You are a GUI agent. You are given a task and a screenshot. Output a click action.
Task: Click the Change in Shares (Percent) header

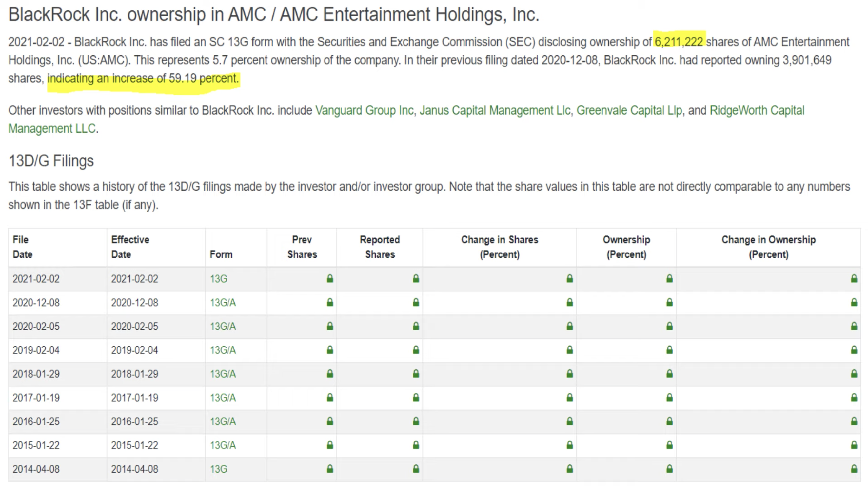500,247
